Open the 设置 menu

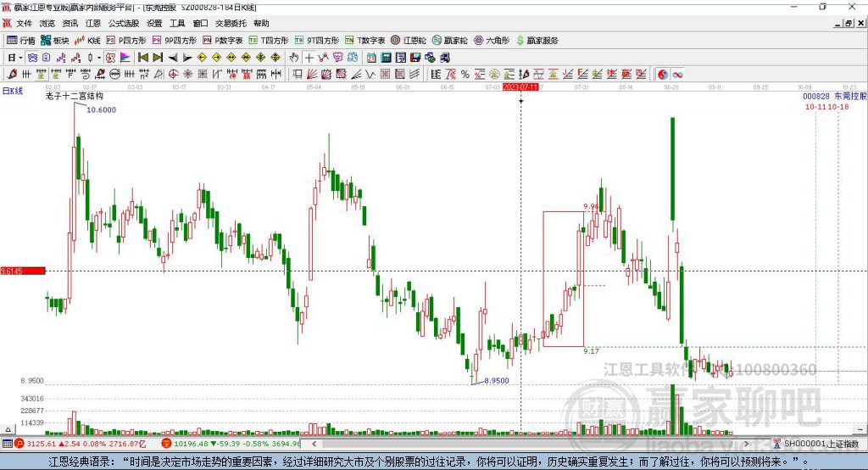point(154,23)
